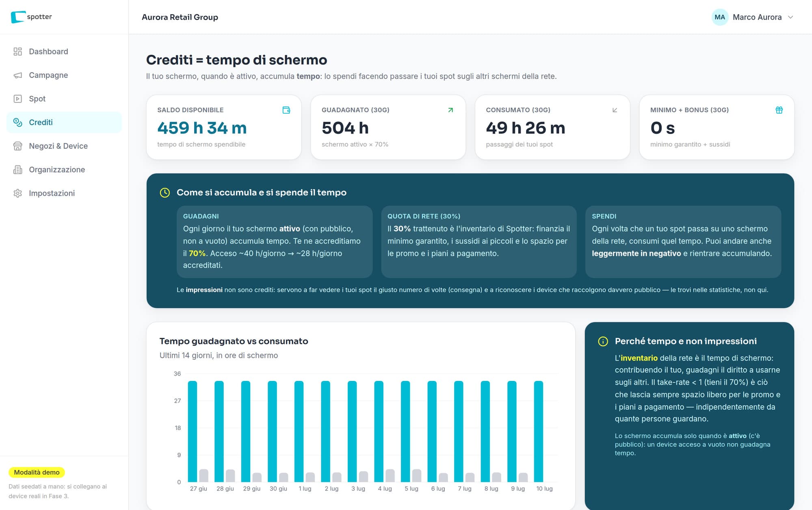Click the 36 y-axis label
Screen dimensions: 812x510
(x=177, y=374)
